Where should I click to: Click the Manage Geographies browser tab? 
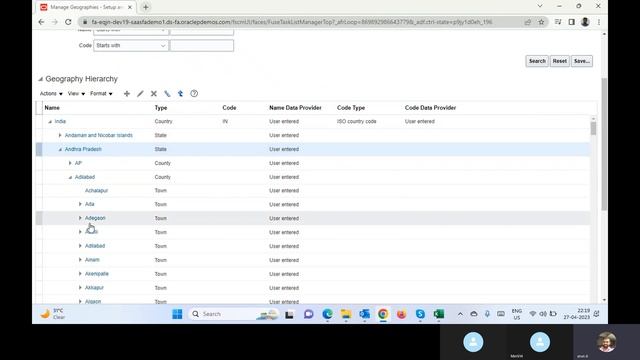click(x=86, y=7)
